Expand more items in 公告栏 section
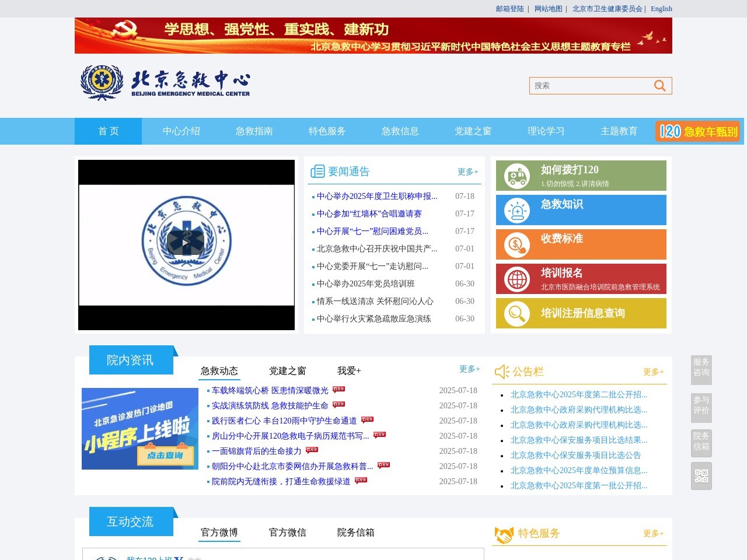This screenshot has height=560, width=747. (653, 372)
